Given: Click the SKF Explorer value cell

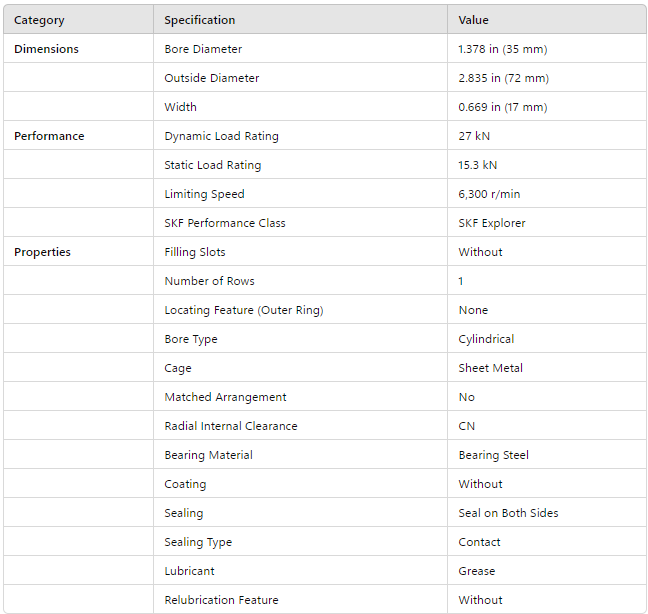Looking at the screenshot, I should click(x=491, y=223).
